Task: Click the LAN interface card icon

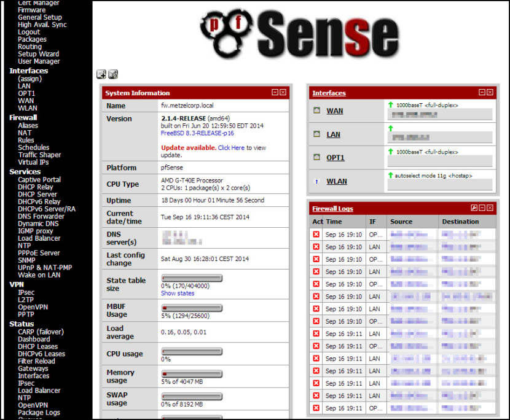Action: [318, 134]
